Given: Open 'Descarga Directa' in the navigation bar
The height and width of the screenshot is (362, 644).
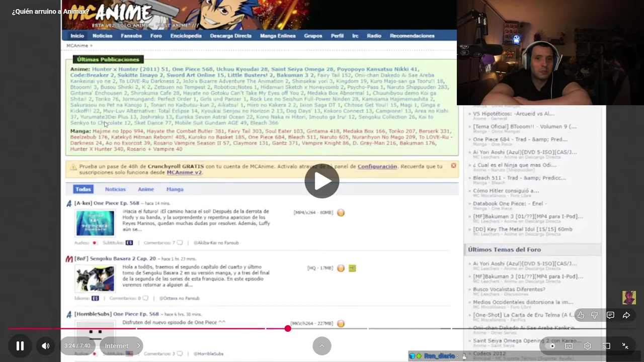Looking at the screenshot, I should (230, 36).
